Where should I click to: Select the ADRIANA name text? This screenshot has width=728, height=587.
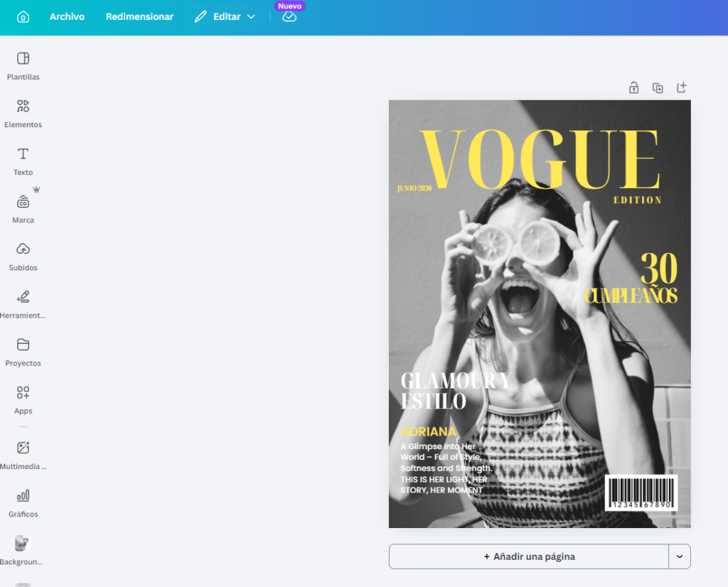(x=428, y=432)
